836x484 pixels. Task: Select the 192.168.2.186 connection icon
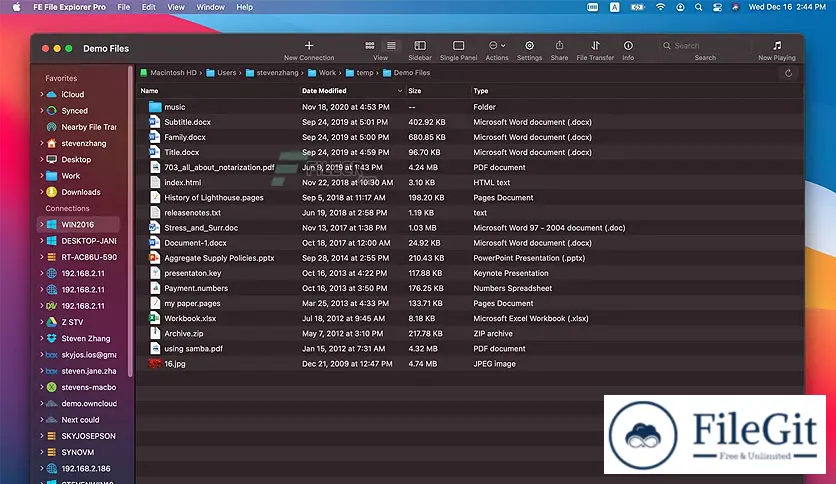[52, 469]
